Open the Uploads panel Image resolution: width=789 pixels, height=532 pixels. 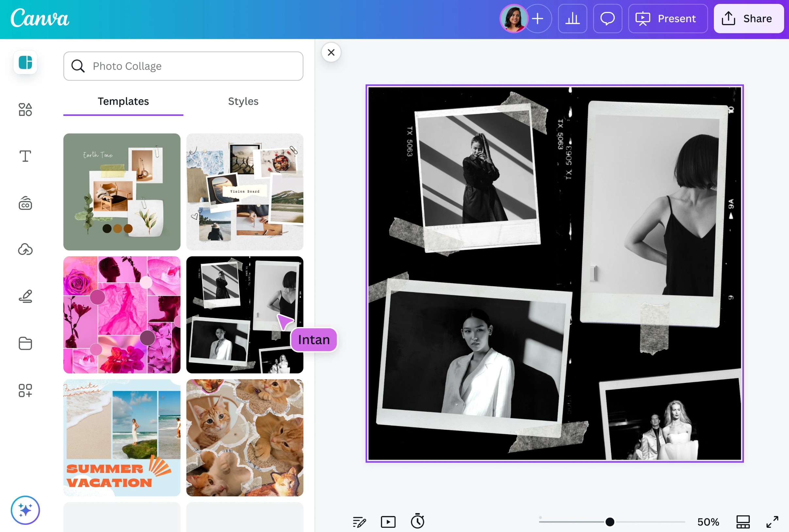25,250
